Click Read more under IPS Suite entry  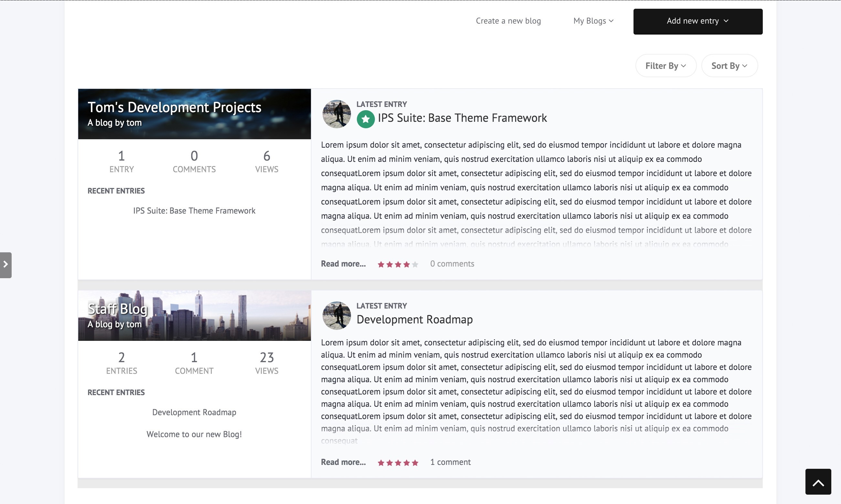coord(343,264)
